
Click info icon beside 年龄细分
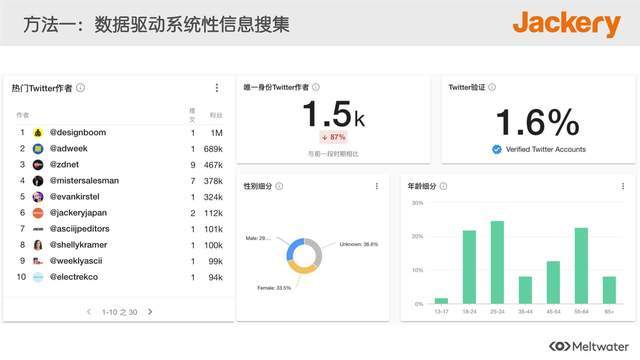click(443, 186)
